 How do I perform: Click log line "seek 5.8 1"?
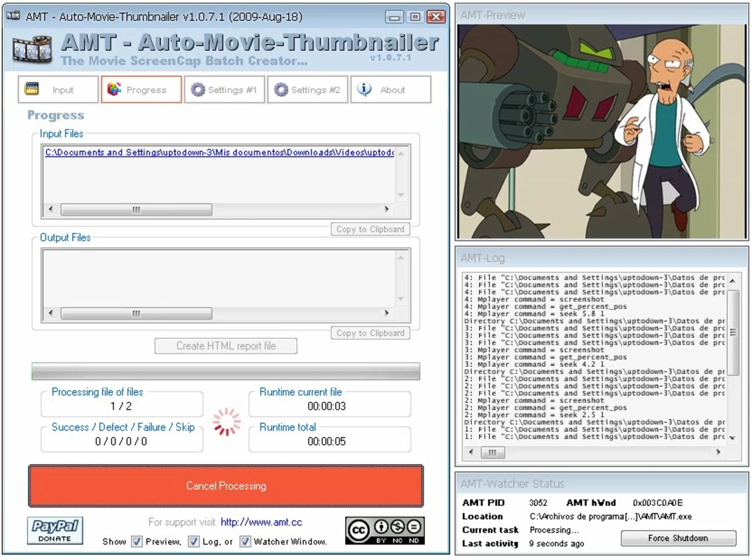tap(534, 314)
